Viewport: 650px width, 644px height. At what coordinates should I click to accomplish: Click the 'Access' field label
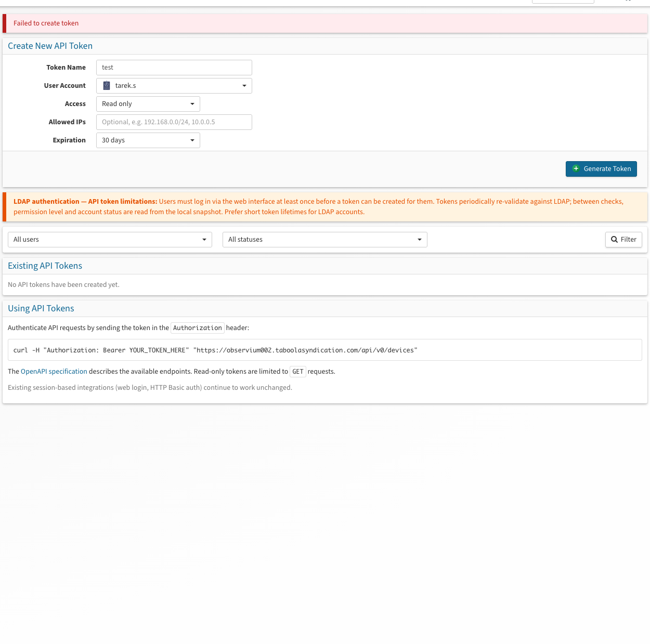pyautogui.click(x=75, y=104)
